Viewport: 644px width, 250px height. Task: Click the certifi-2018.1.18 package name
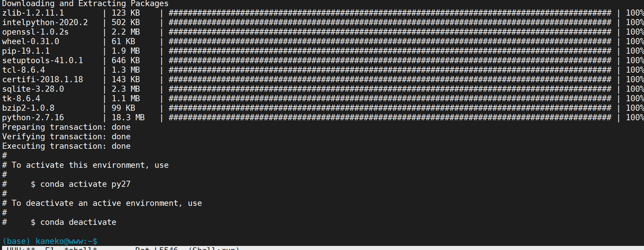[x=43, y=79]
